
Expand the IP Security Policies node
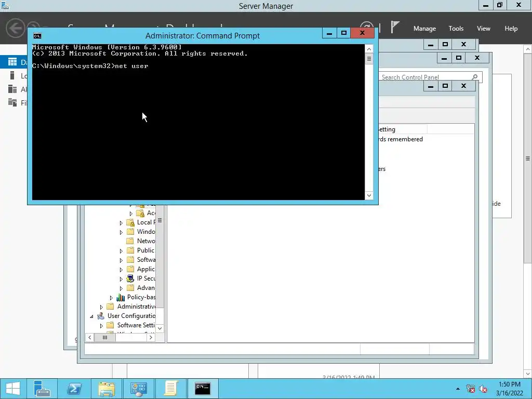[x=121, y=279]
